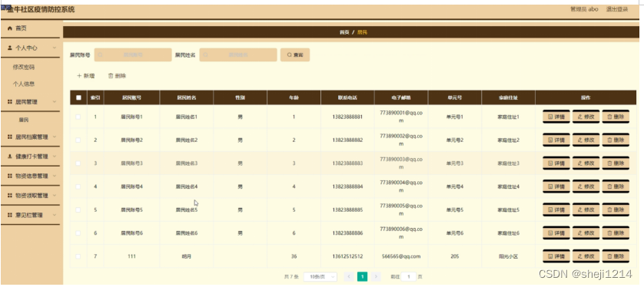This screenshot has height=287, width=644.
Task: Check the checkbox for row 111
Action: [x=78, y=256]
